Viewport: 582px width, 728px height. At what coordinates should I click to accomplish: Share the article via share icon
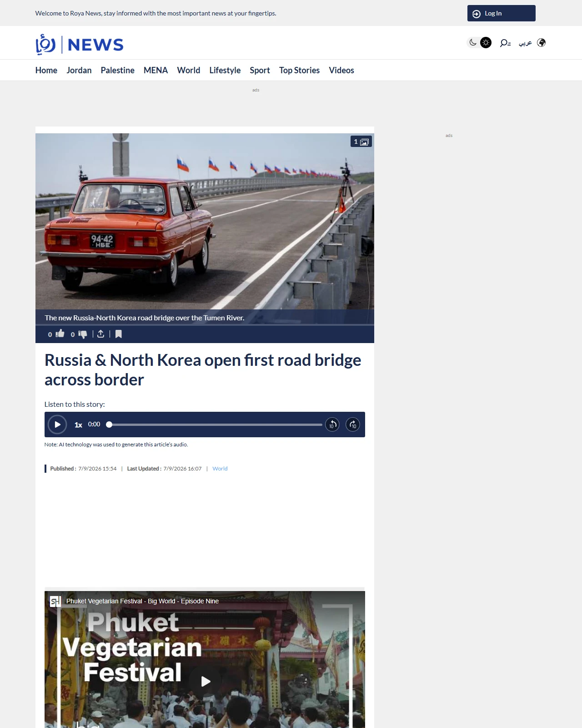(101, 334)
